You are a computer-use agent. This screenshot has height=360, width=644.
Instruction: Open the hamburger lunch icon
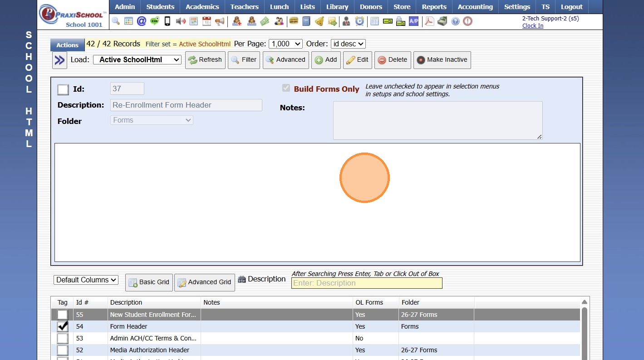294,21
